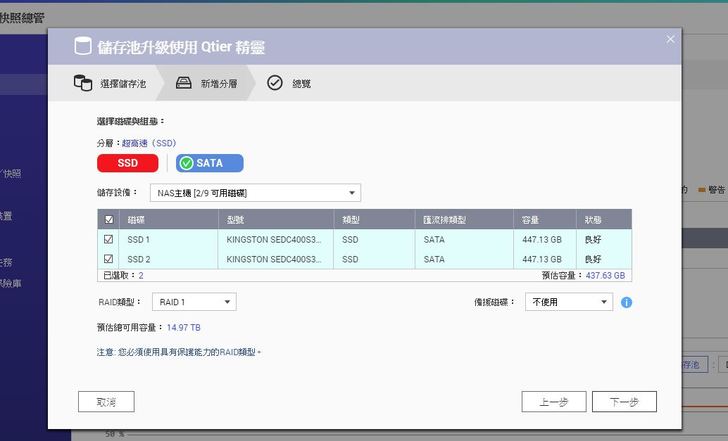Image resolution: width=728 pixels, height=441 pixels.
Task: Go to the 總覽 step tab
Action: 300,84
